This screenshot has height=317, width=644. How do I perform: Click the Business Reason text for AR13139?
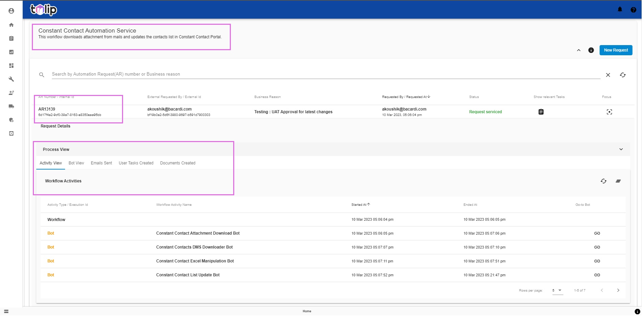[293, 112]
